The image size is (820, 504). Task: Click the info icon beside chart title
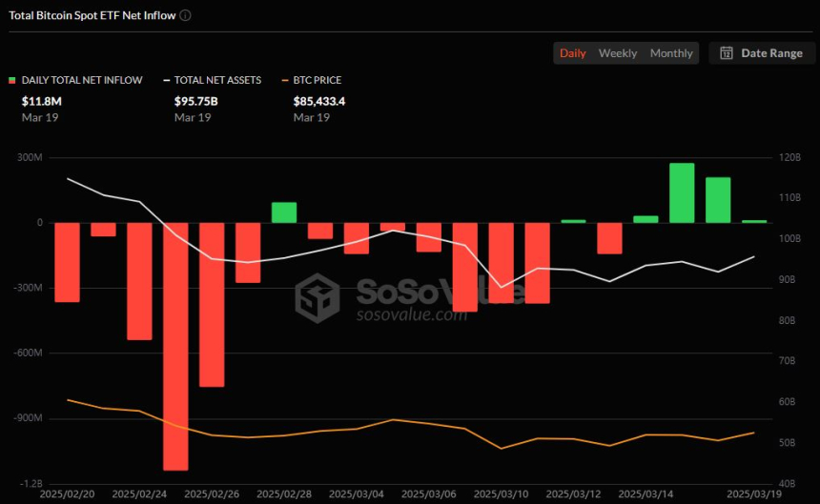(x=185, y=15)
